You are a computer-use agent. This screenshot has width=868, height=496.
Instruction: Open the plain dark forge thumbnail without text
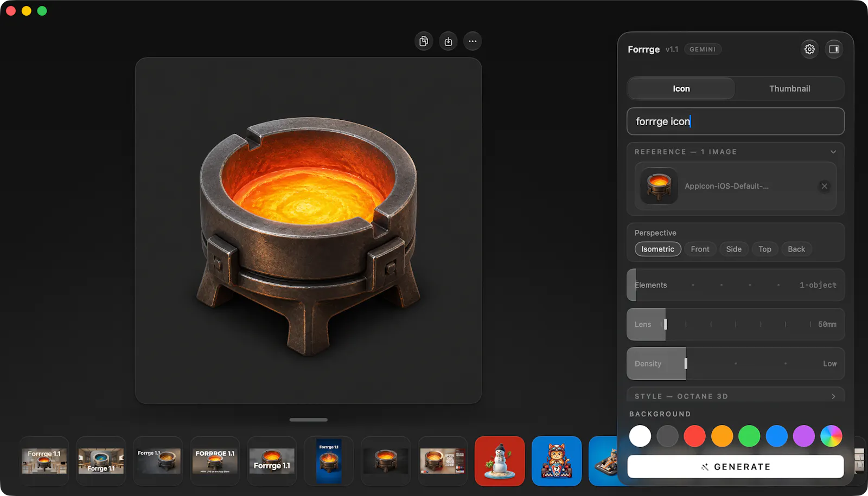tap(386, 461)
